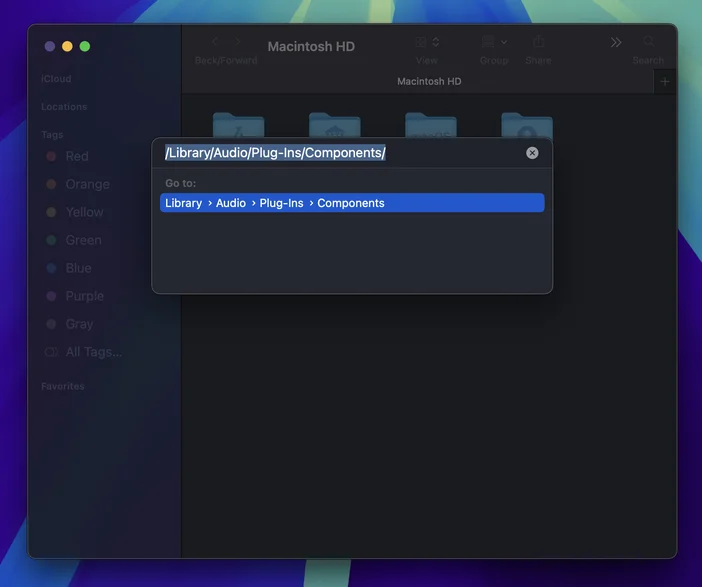This screenshot has height=587, width=702.
Task: Minimize window with the yellow button
Action: [x=67, y=47]
